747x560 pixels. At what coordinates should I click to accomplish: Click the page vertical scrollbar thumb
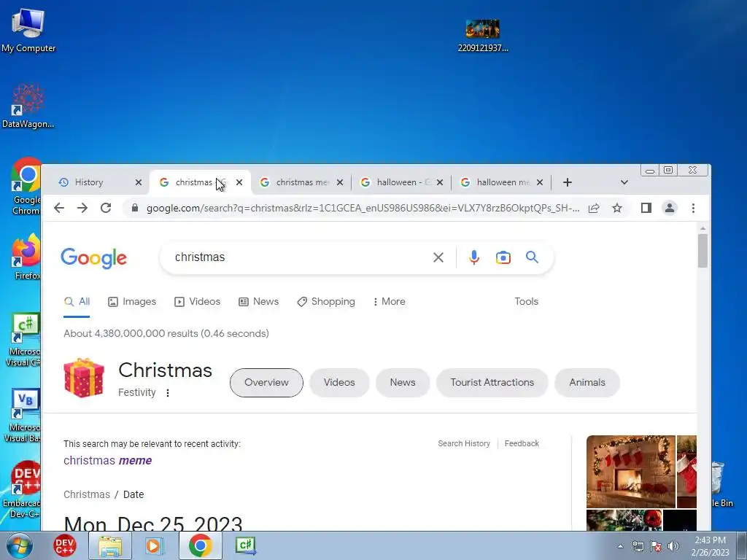(x=703, y=251)
